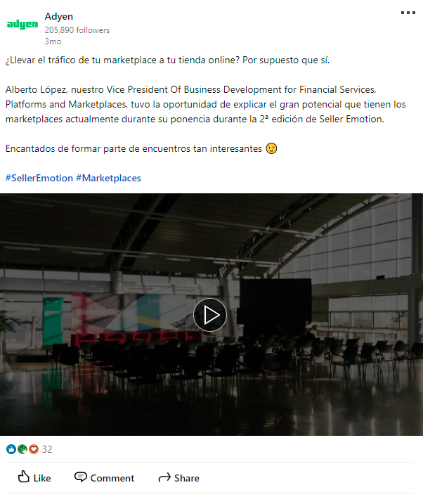Open the #Marketplaces hashtag

[x=108, y=178]
